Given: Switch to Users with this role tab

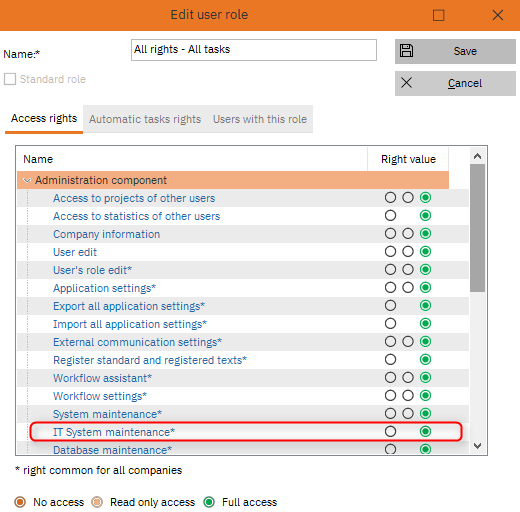Looking at the screenshot, I should coord(260,119).
